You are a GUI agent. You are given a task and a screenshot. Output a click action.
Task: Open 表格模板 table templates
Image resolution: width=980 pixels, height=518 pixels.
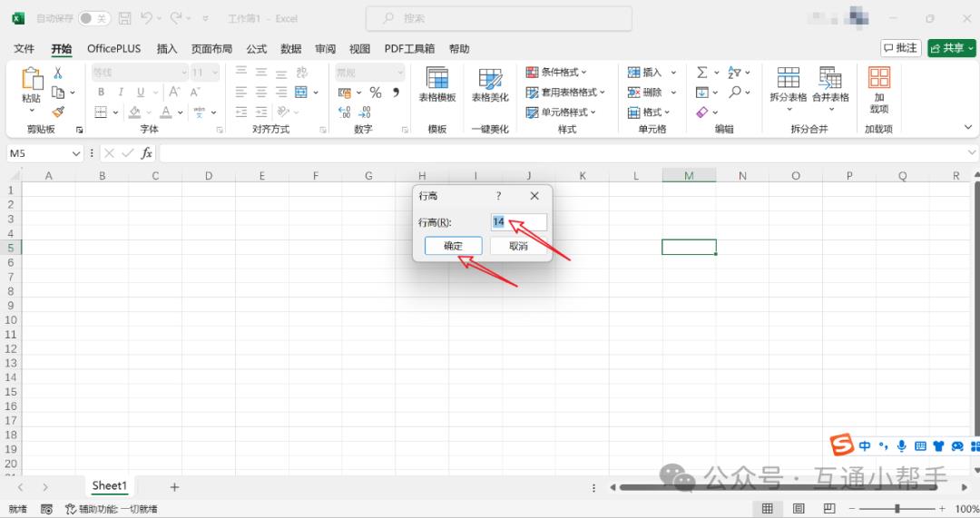coord(436,84)
